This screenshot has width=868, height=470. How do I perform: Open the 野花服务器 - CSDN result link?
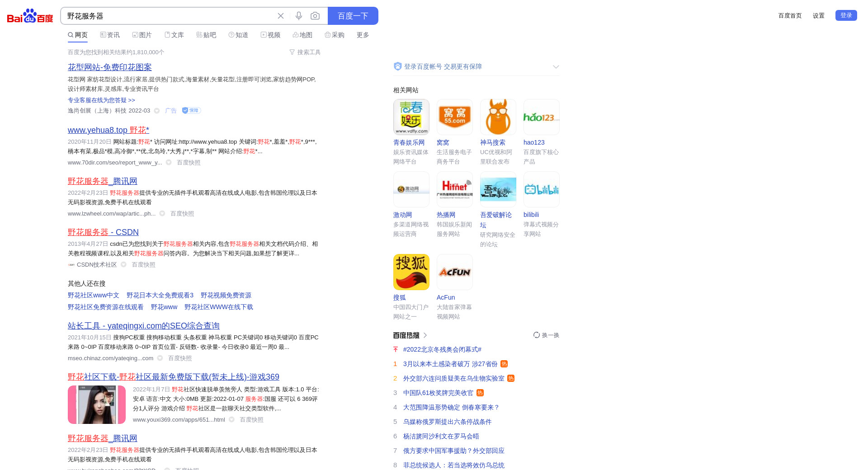(103, 232)
